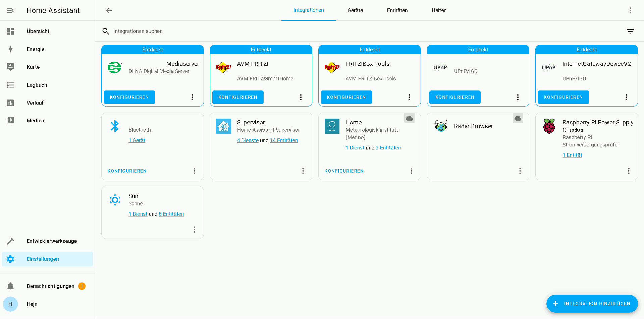This screenshot has width=644, height=319.
Task: Click the DLNA Mediaserver logo
Action: pyautogui.click(x=115, y=67)
